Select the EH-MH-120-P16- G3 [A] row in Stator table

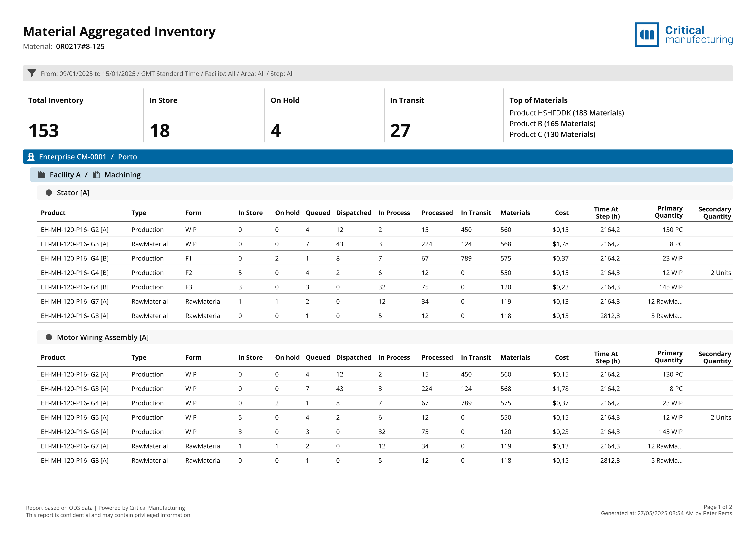coord(75,244)
